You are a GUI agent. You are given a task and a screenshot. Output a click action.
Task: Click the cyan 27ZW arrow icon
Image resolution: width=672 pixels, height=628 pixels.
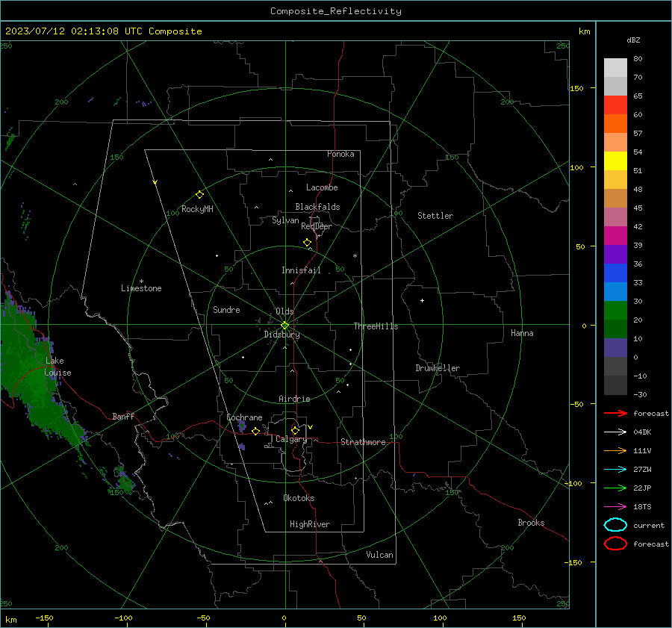[615, 470]
